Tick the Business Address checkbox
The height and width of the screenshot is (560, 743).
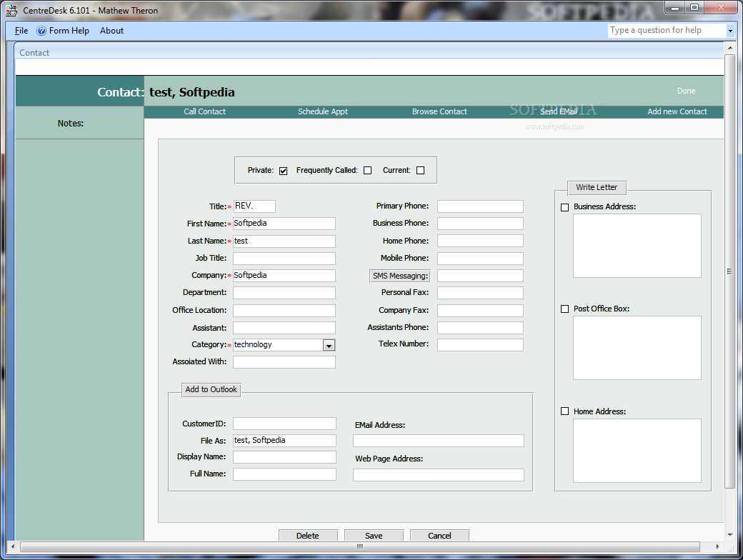565,208
